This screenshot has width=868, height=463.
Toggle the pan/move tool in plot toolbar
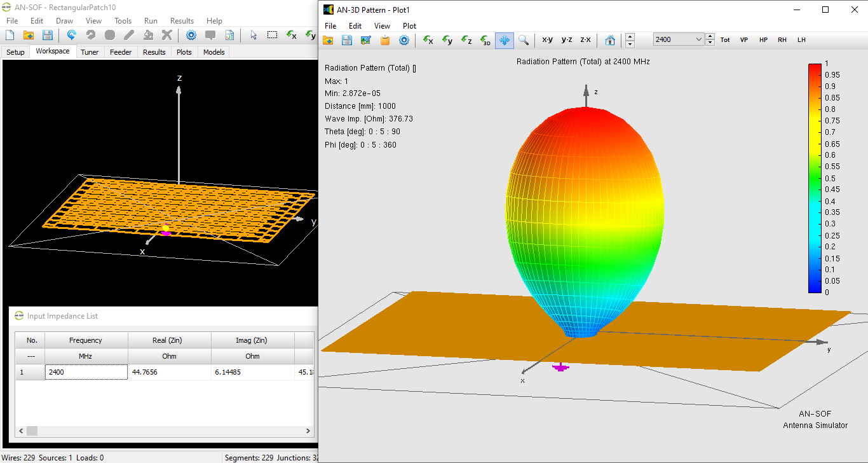click(x=505, y=40)
